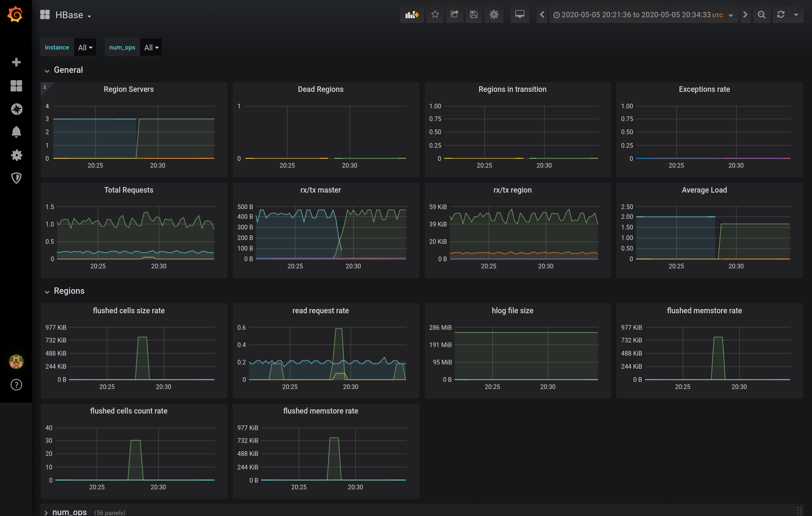
Task: Collapse the General row
Action: pos(68,70)
